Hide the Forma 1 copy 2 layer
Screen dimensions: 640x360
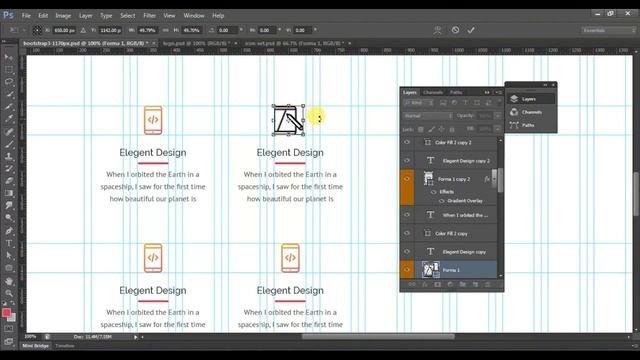(407, 179)
